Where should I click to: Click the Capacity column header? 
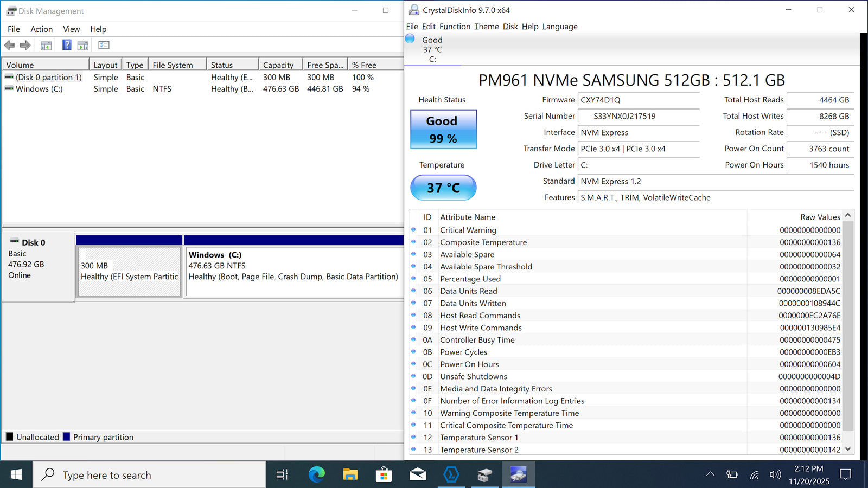[278, 65]
